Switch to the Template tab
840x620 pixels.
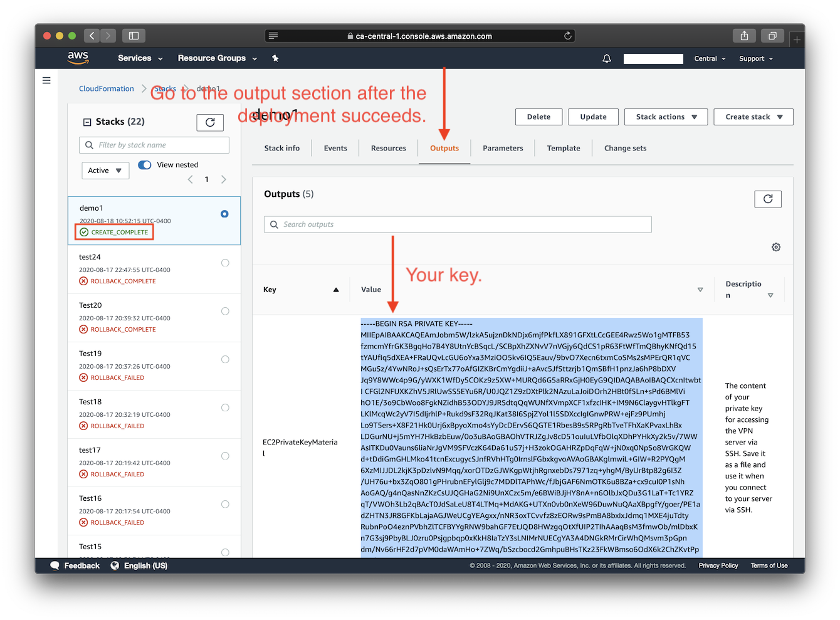pos(564,149)
